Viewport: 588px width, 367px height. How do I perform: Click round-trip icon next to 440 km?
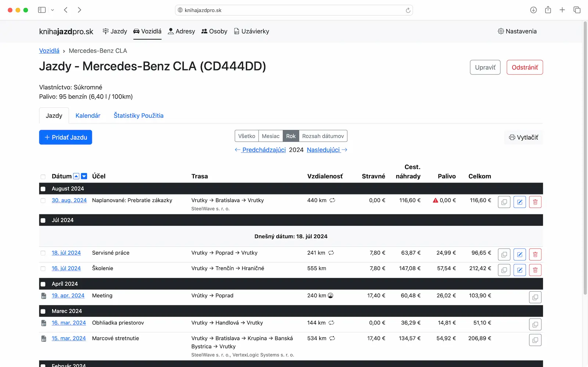(332, 200)
